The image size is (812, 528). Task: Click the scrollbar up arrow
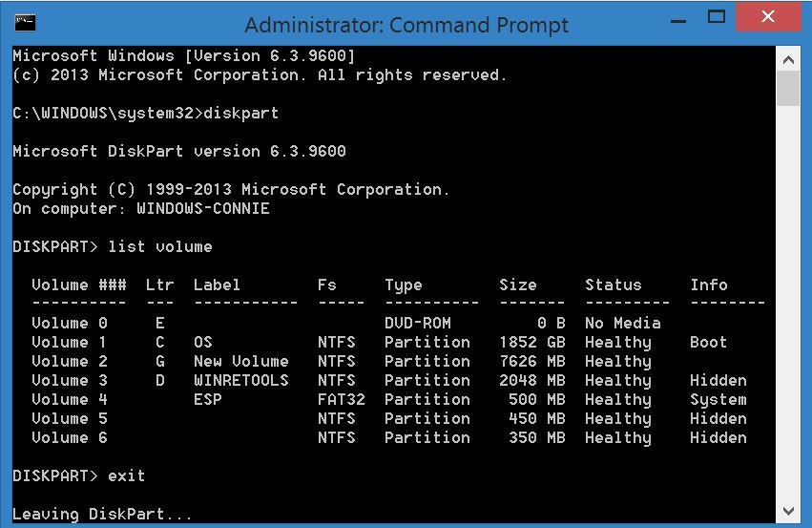click(x=788, y=57)
